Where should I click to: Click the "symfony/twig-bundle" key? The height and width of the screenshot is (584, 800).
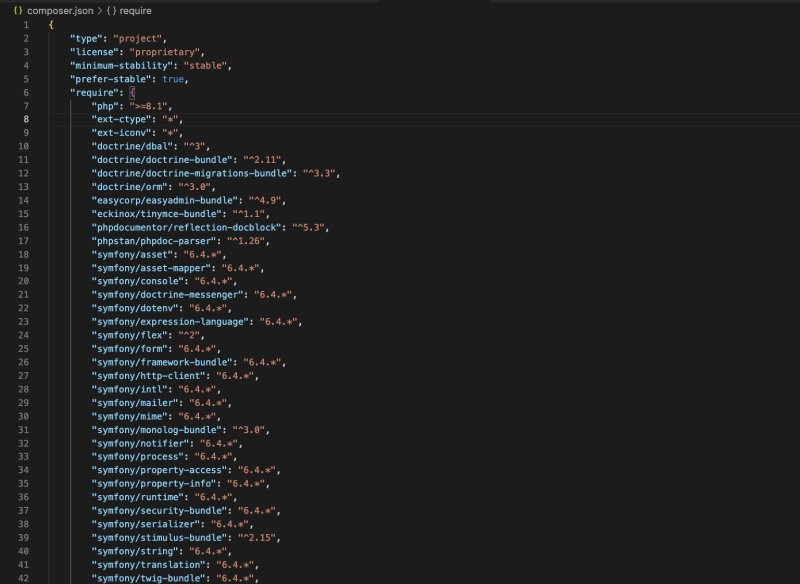[148, 578]
